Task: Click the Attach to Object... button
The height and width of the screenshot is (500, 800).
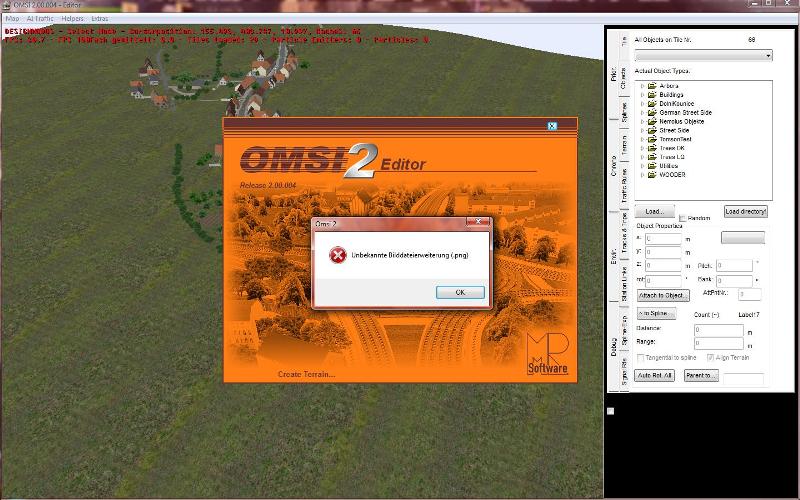Action: 663,295
